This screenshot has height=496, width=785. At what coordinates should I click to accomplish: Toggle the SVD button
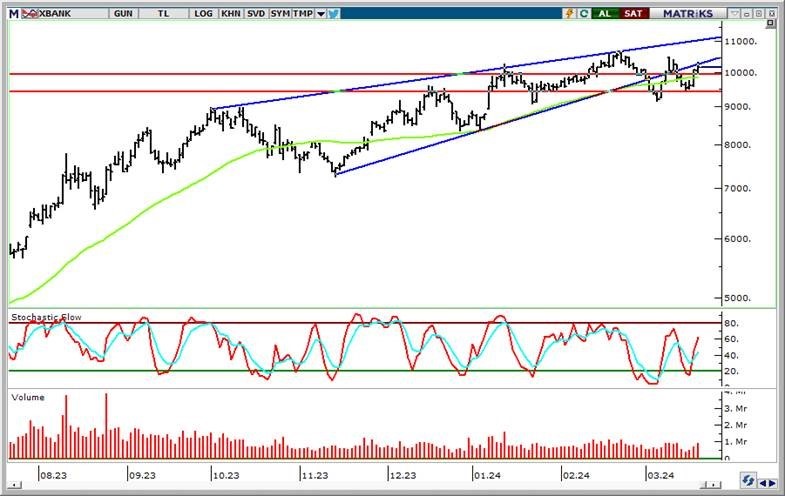pos(256,14)
